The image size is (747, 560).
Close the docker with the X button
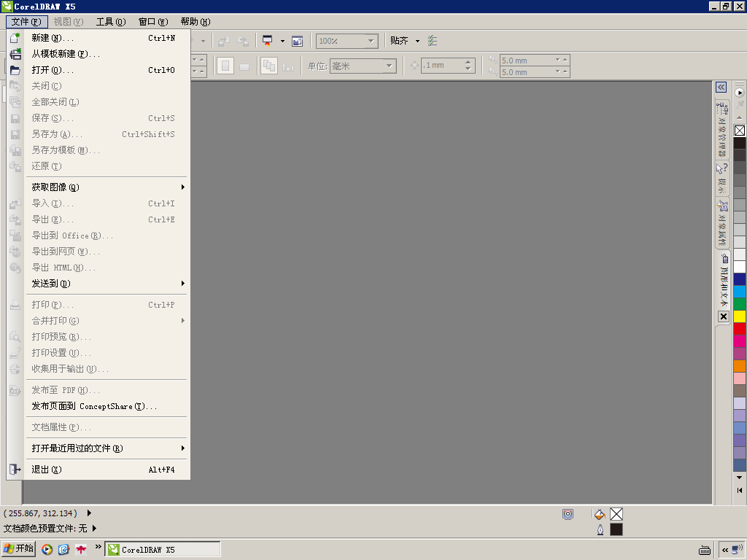[x=724, y=316]
